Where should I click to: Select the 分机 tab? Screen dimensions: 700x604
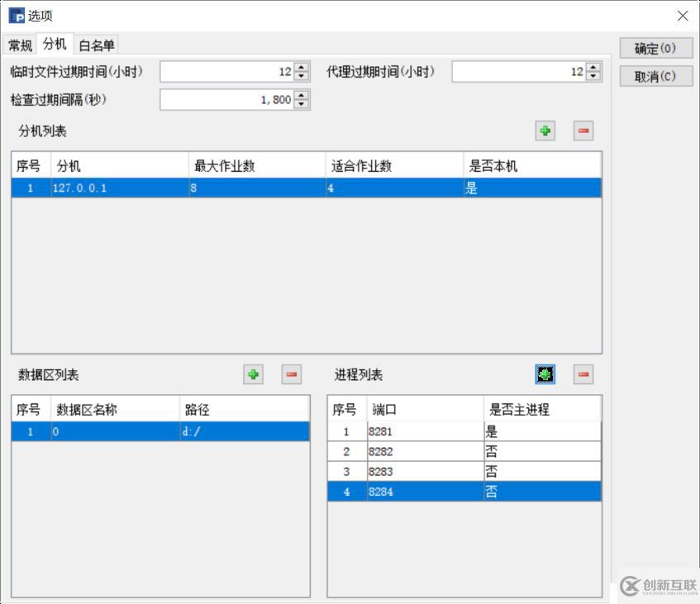pyautogui.click(x=54, y=45)
